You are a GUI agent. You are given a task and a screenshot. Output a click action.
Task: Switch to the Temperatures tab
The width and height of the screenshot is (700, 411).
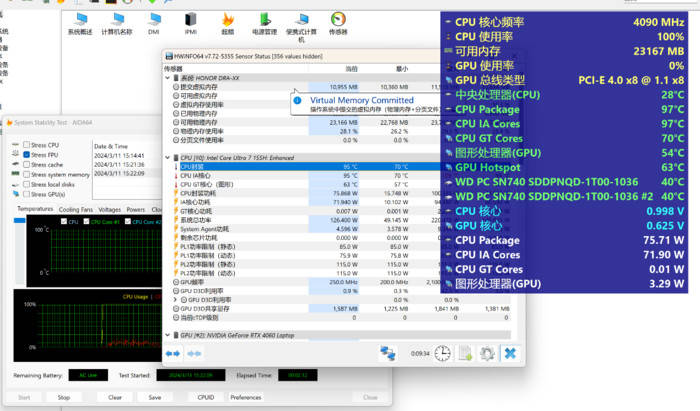[x=35, y=209]
